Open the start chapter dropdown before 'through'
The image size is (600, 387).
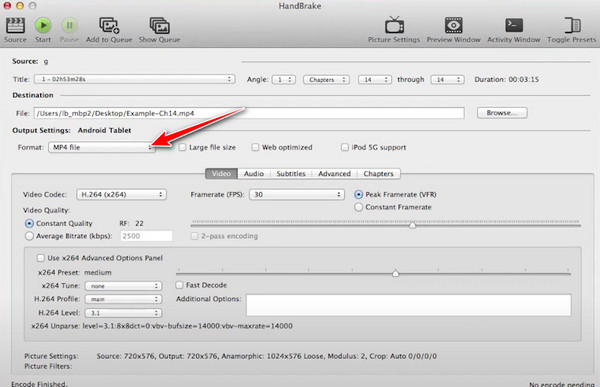pyautogui.click(x=375, y=80)
